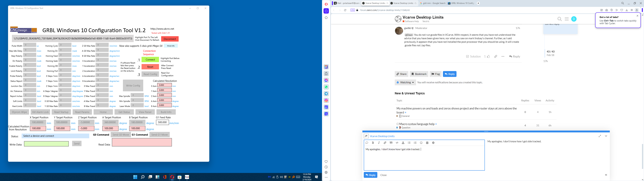Submit reply with blue Reply button in composer
This screenshot has width=644, height=181.
(x=370, y=175)
